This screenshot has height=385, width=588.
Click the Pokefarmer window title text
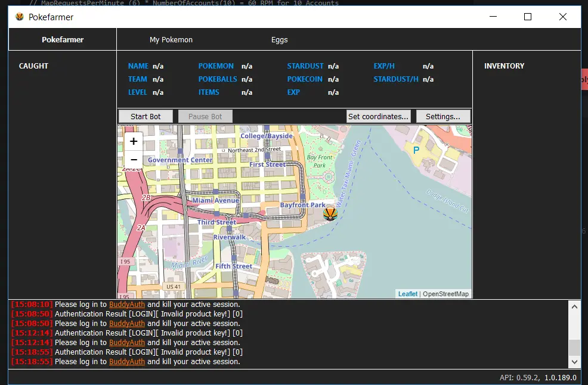[51, 17]
